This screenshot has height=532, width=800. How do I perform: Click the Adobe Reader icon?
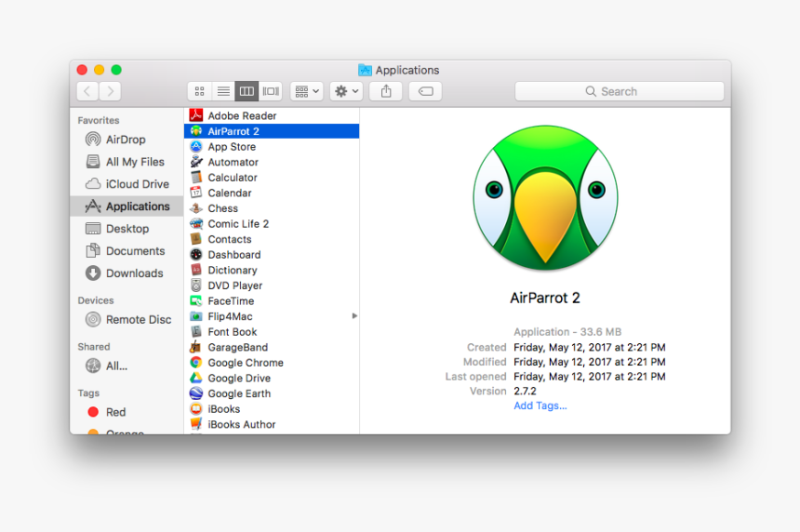(x=196, y=115)
